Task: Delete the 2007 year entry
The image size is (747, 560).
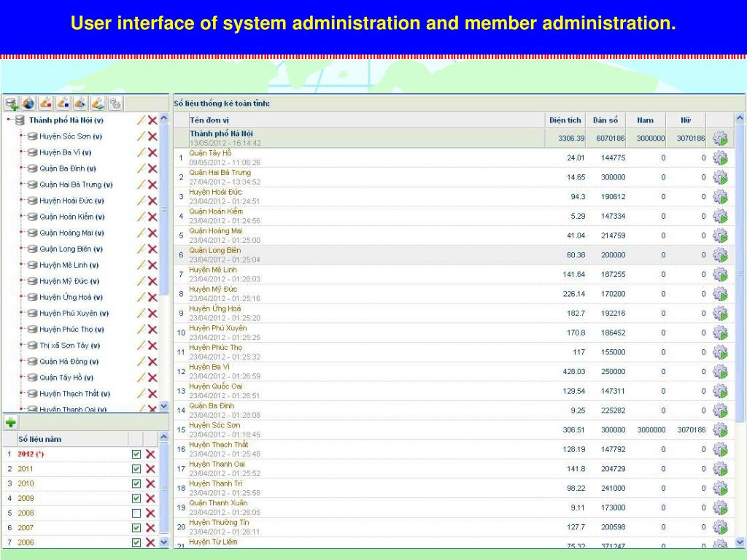Action: (150, 528)
